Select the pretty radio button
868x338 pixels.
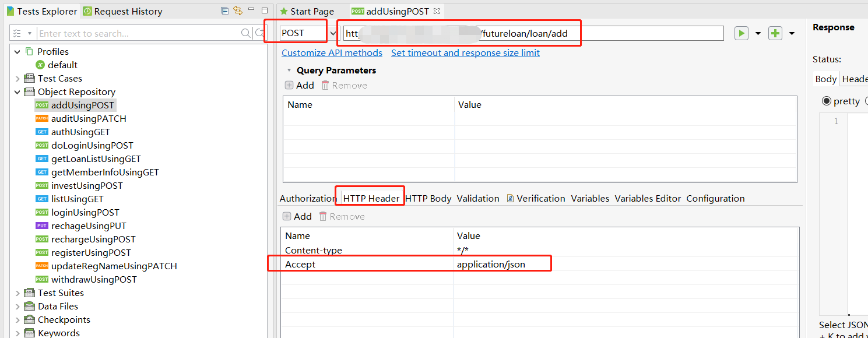click(827, 101)
